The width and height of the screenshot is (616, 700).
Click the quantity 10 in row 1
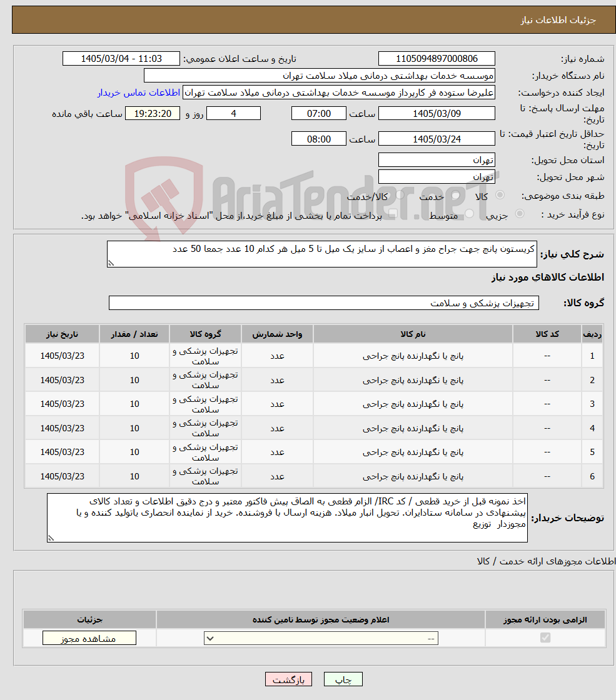[134, 356]
